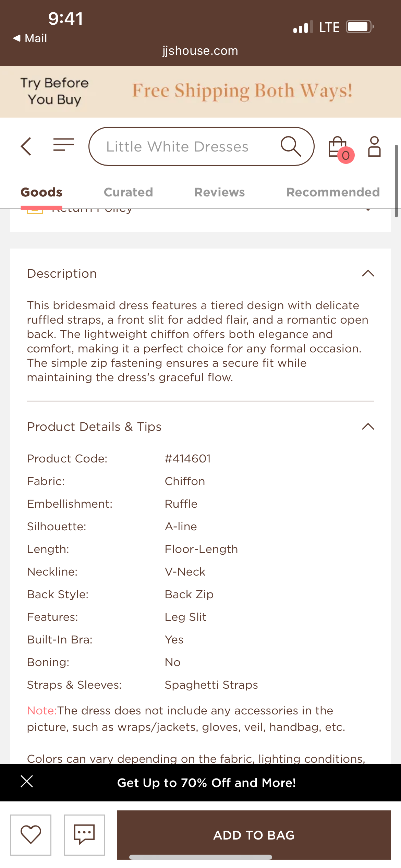Open the hamburger menu icon
The width and height of the screenshot is (401, 868).
point(63,145)
